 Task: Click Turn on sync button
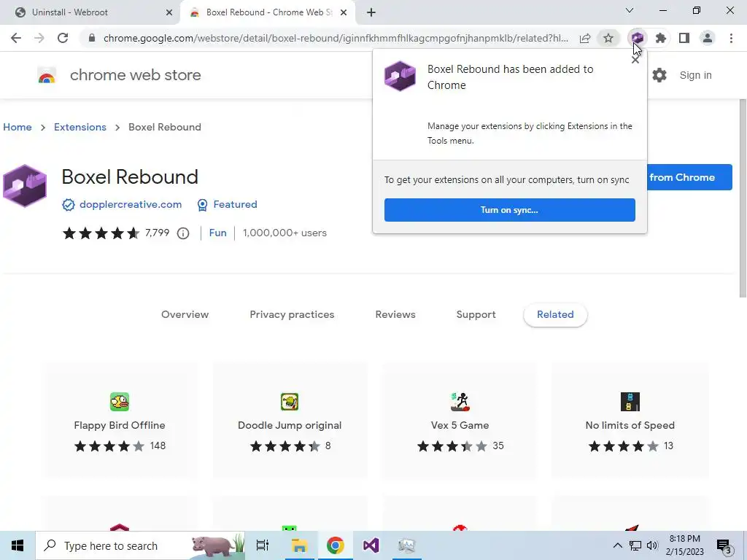[x=510, y=210]
